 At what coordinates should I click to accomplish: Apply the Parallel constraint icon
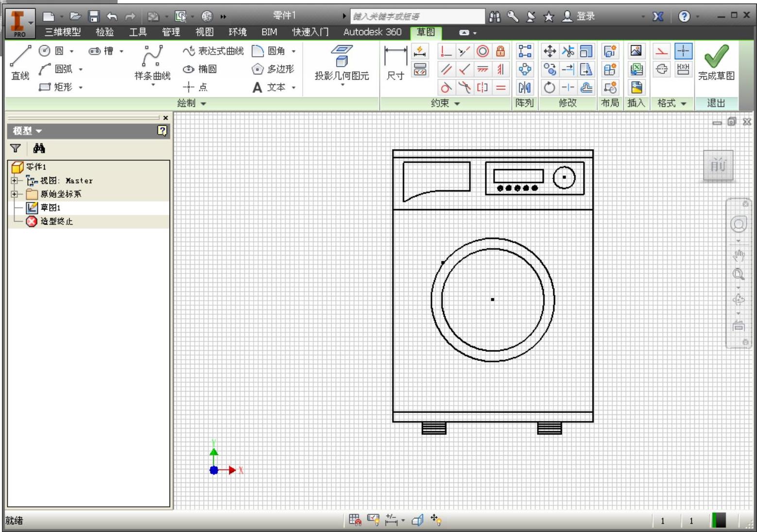pyautogui.click(x=446, y=69)
